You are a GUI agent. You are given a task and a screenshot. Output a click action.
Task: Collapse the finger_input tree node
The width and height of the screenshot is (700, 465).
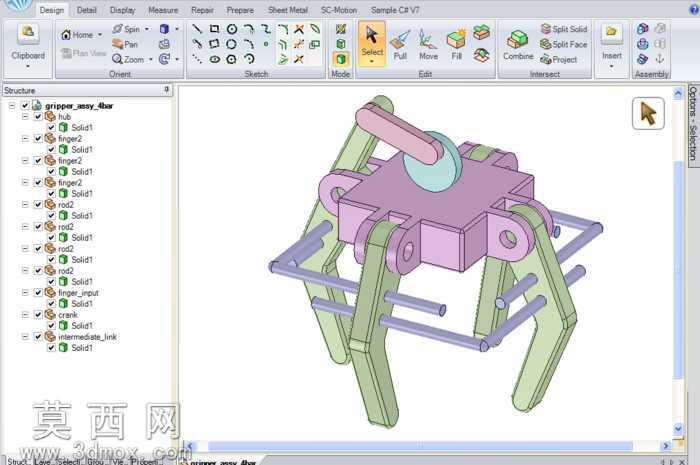pyautogui.click(x=25, y=293)
